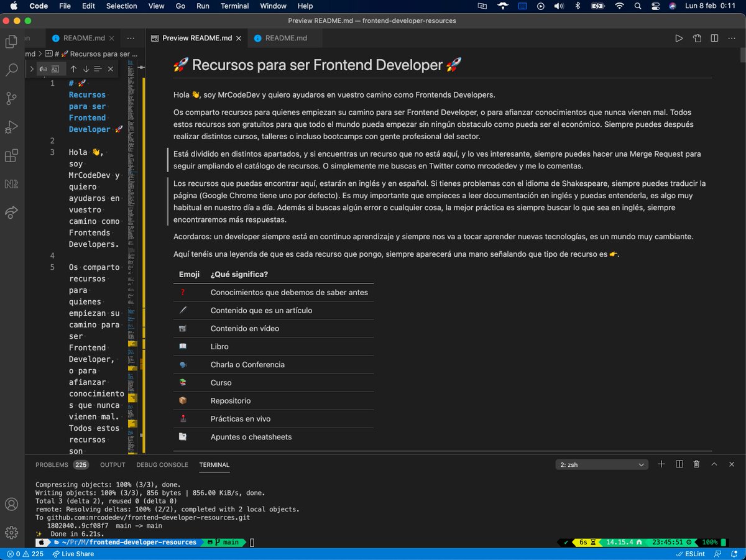This screenshot has width=746, height=560.
Task: Open the Explorer view in activity bar
Action: point(11,42)
